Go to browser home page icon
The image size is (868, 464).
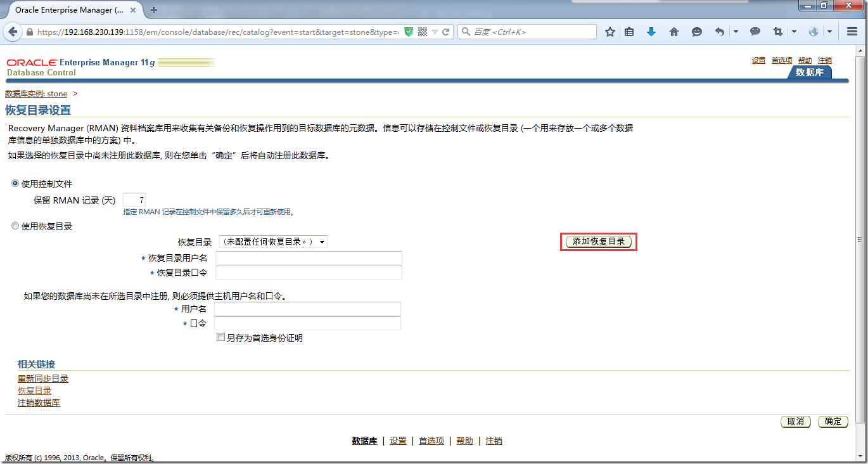coord(674,32)
